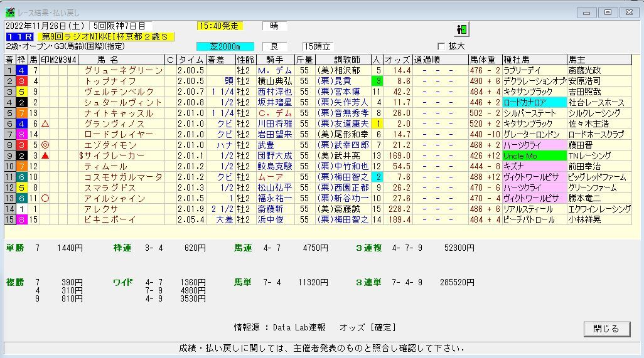Click jockey ムーア
The width and height of the screenshot is (644, 358).
coord(271,177)
